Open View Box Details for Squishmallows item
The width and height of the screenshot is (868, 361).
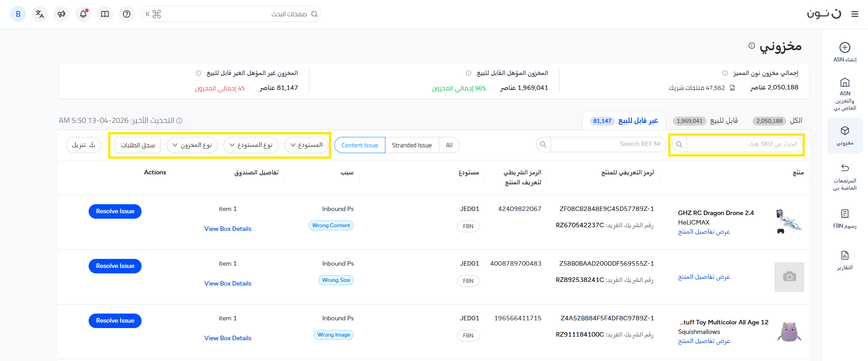click(228, 338)
